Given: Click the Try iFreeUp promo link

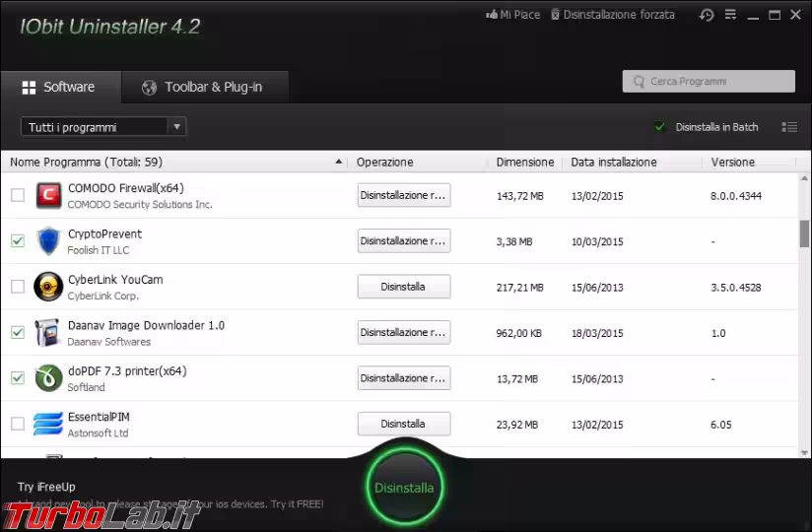Looking at the screenshot, I should pos(46,487).
